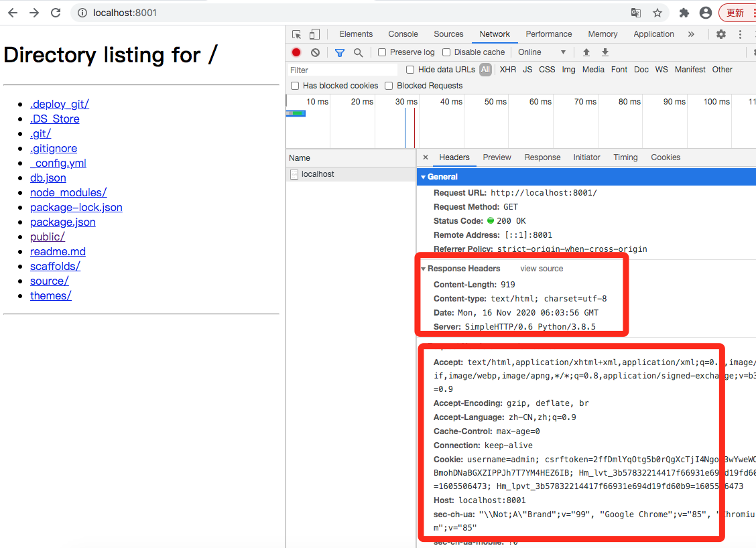Open DevTools settings gear
This screenshot has height=548, width=756.
[x=721, y=34]
